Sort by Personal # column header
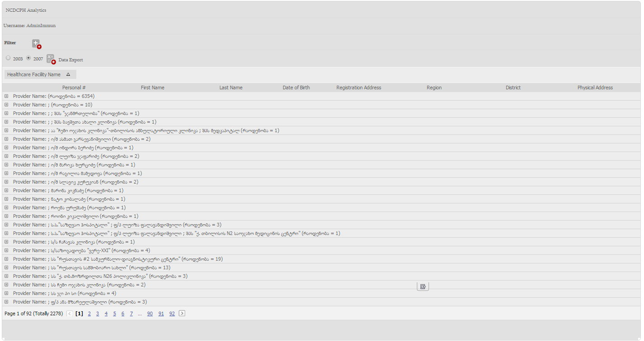The image size is (644, 341). pos(74,88)
